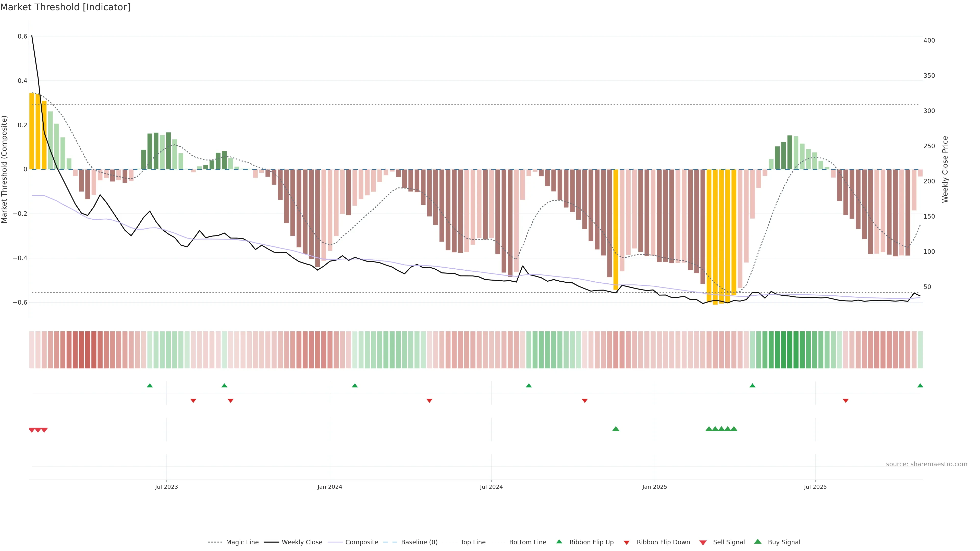Viewport: 980px width, 551px height.
Task: Click Ribbon Flip Up legend triangle
Action: coord(559,542)
